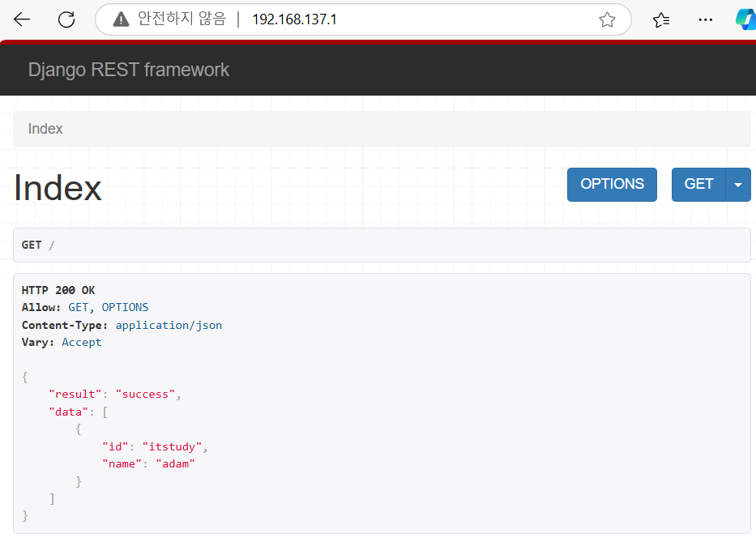756x542 pixels.
Task: Reload the page with the refresh icon
Action: (x=66, y=19)
